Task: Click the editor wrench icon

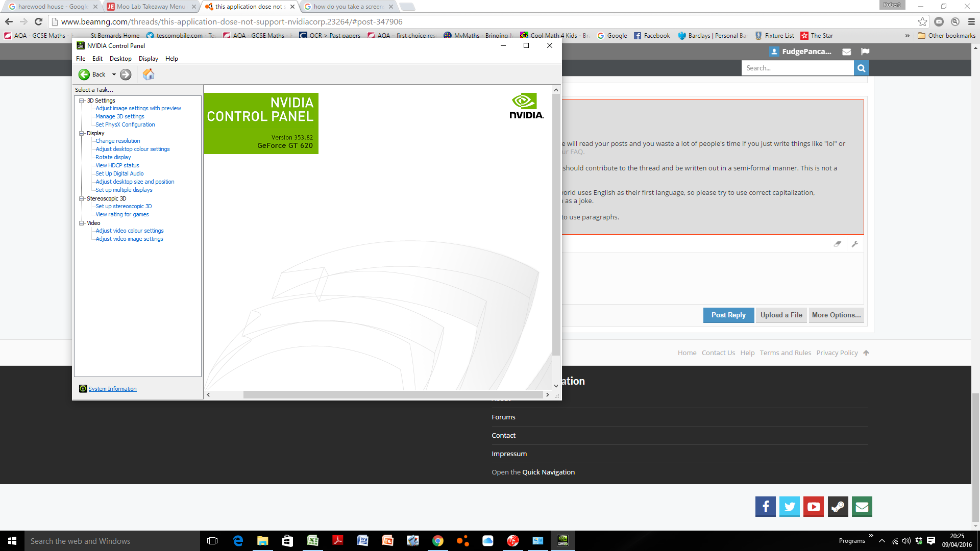Action: coord(855,244)
